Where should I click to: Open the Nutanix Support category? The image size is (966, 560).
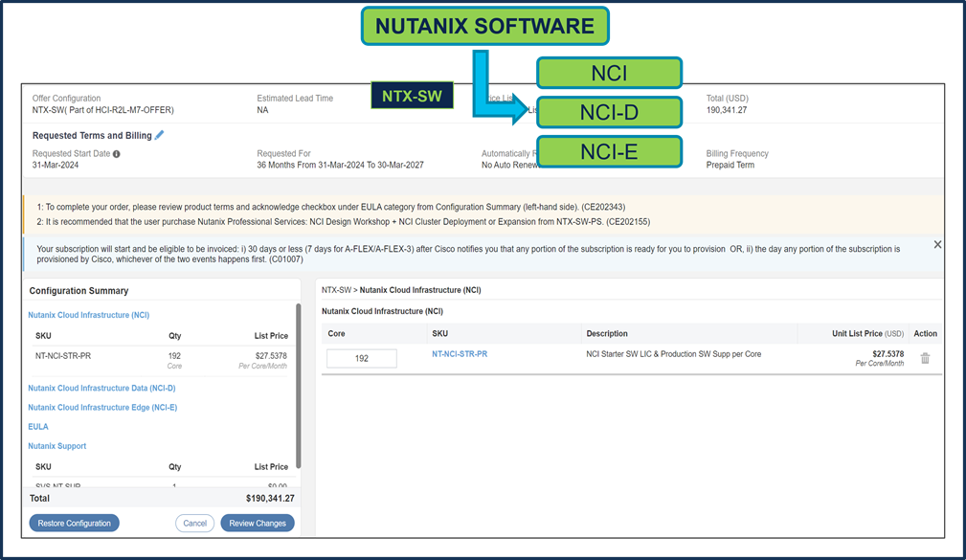click(57, 446)
